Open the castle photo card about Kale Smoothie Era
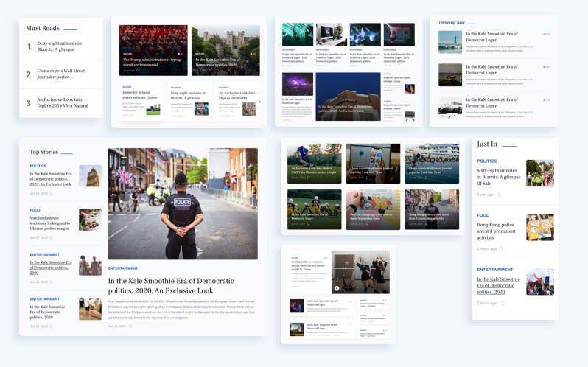This screenshot has width=588, height=367. [225, 50]
